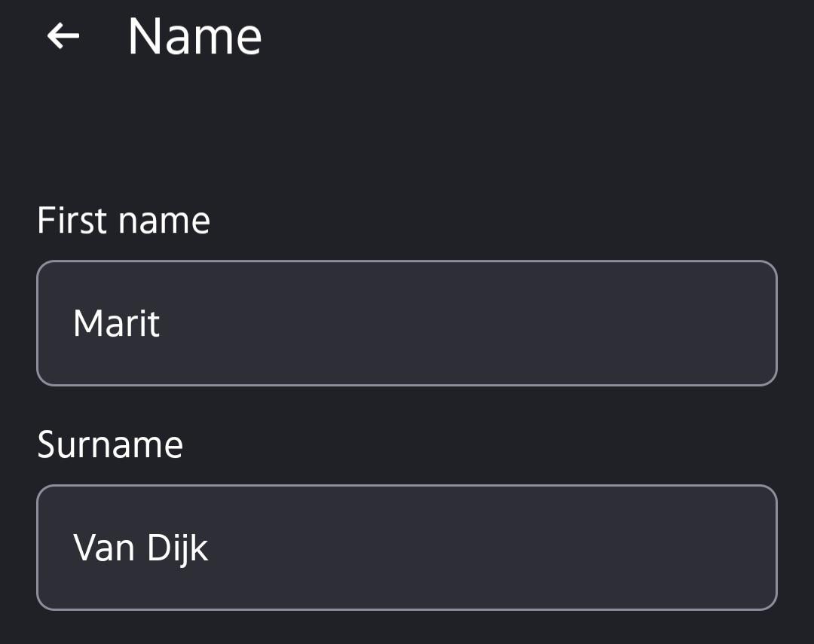Click empty area inside Surname box
814x644 pixels.
pyautogui.click(x=493, y=548)
